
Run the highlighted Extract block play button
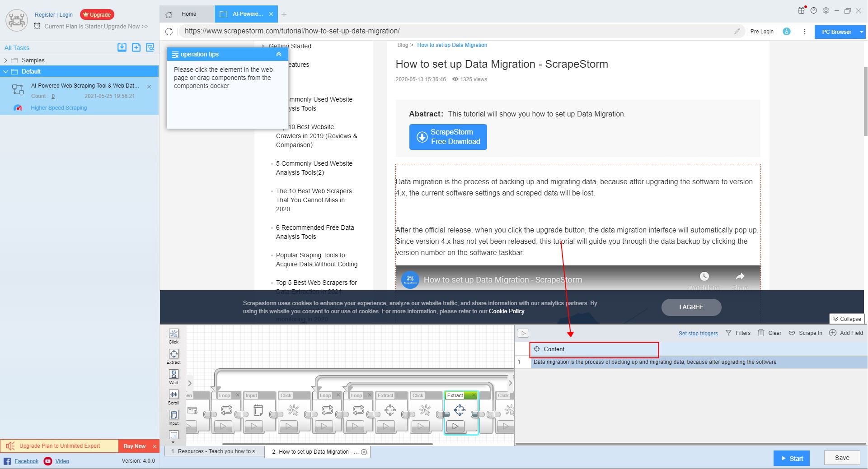(455, 426)
